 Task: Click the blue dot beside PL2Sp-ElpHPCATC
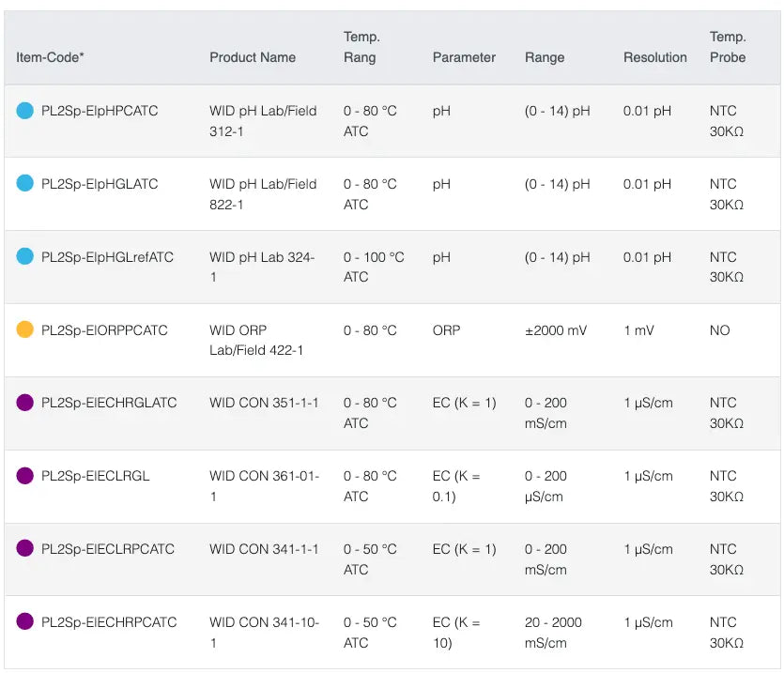(x=24, y=111)
